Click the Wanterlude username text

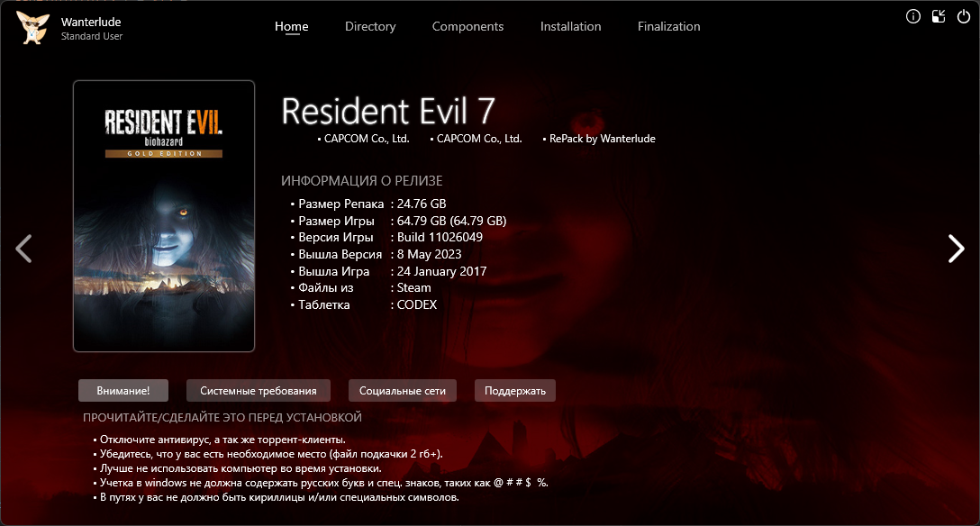tap(91, 22)
